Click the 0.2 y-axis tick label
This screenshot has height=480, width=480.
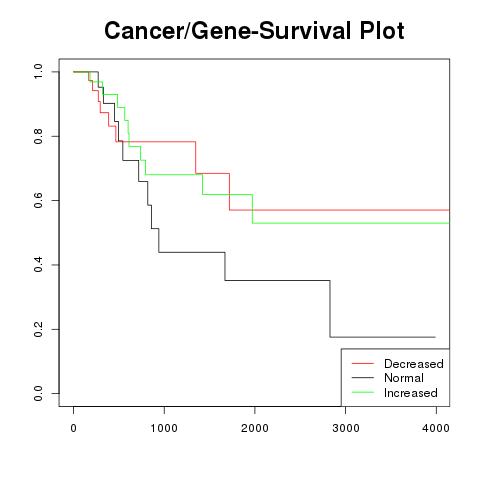38,329
